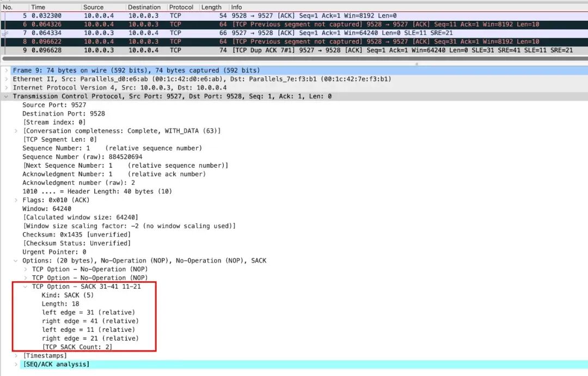Select the Checksum Status: Unverified field

tap(77, 243)
